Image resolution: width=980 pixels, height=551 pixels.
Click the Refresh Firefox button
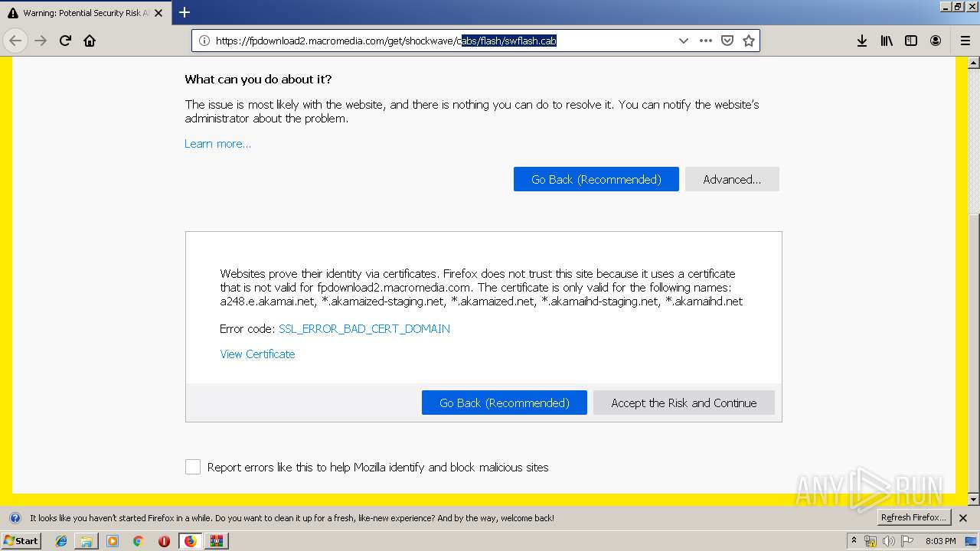913,517
